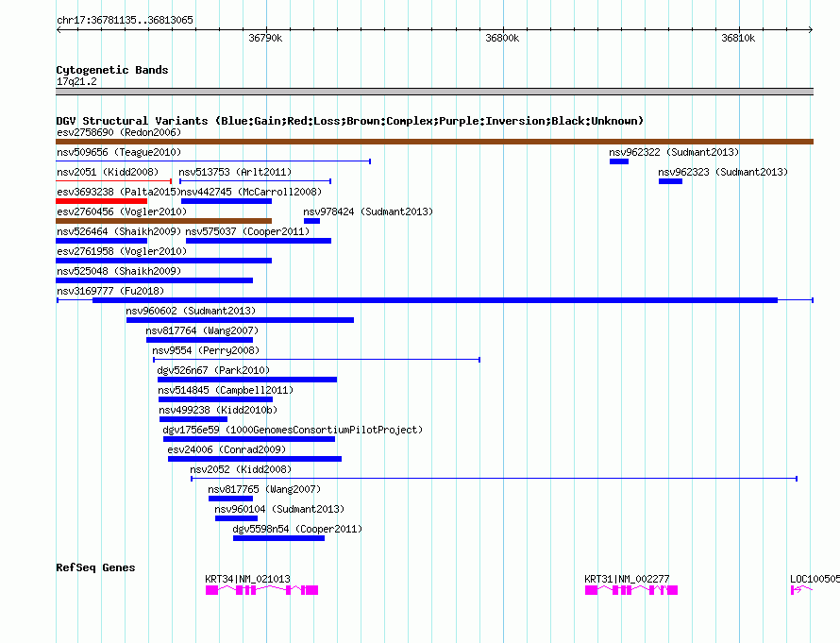Open nsv499238 (Kidd2010b) label
The image size is (840, 643).
[x=218, y=410]
